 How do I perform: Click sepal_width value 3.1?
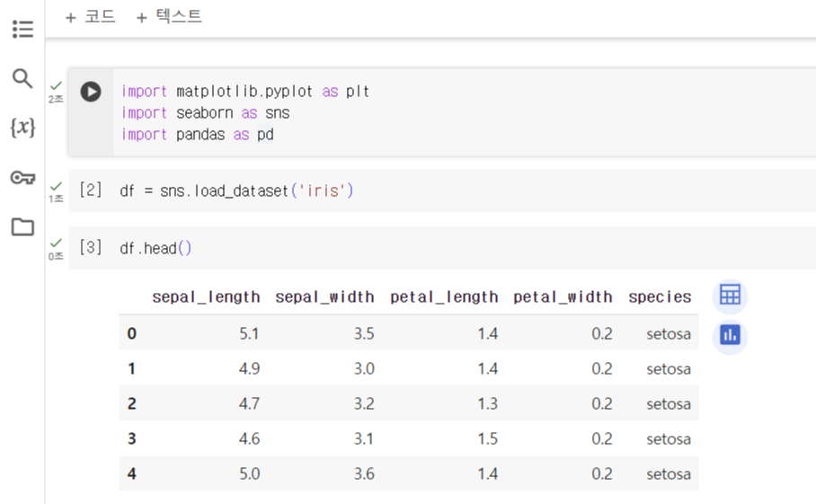(364, 438)
